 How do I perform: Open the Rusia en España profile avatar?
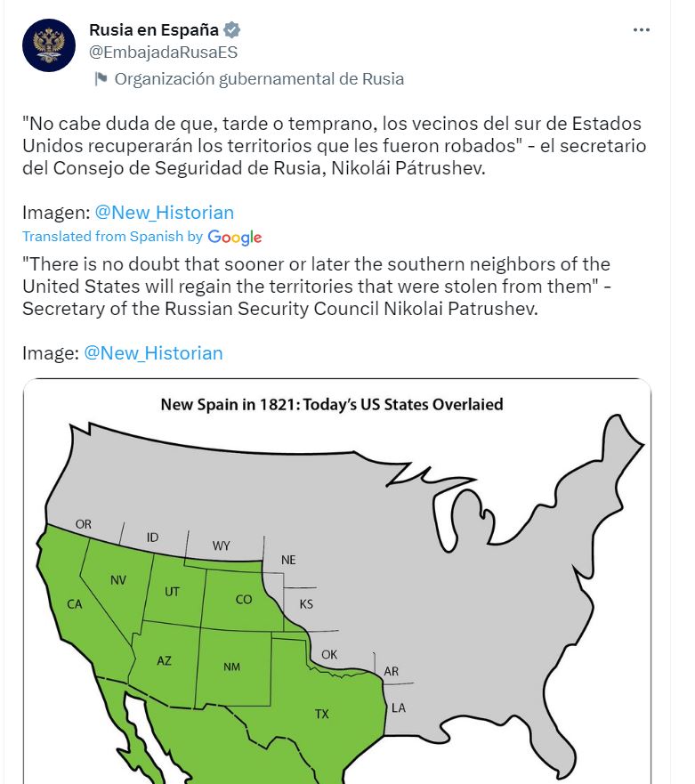[x=49, y=45]
